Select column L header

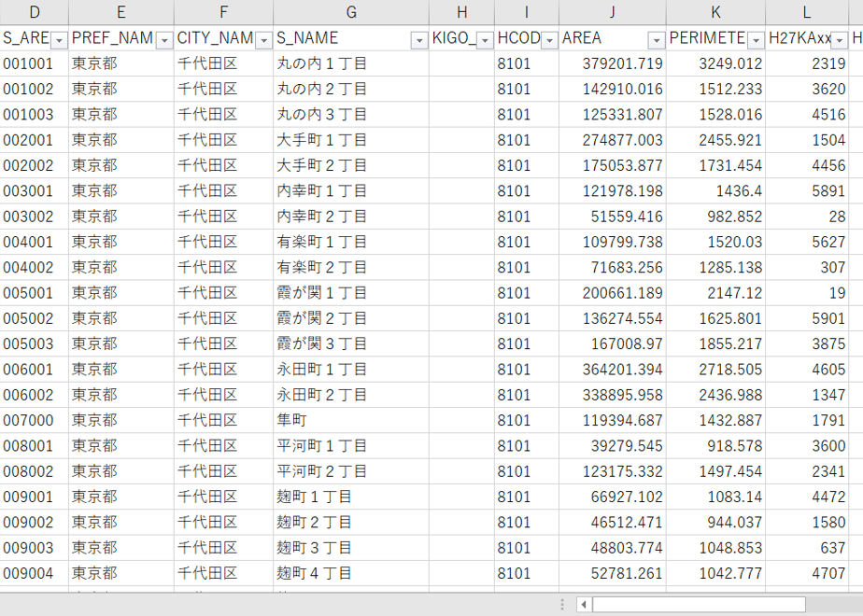[x=806, y=12]
